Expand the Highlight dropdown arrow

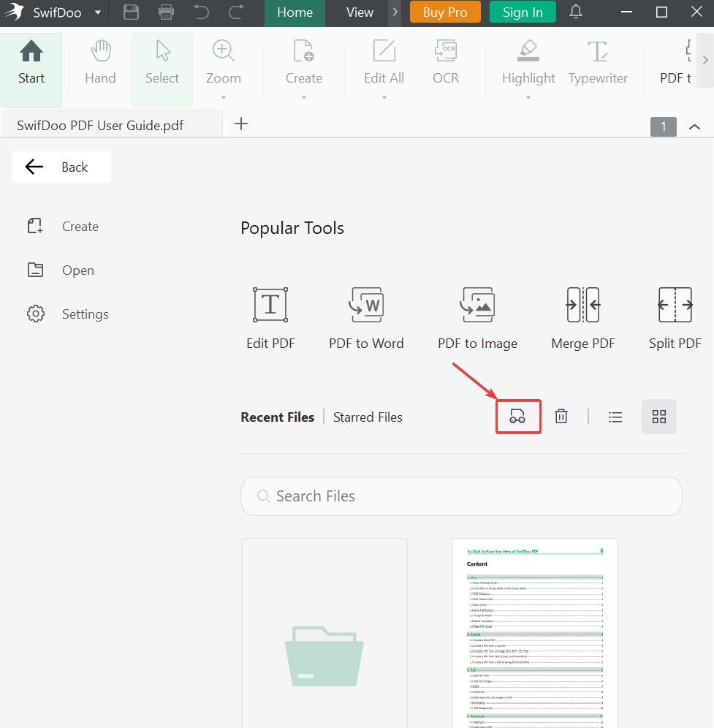click(528, 97)
